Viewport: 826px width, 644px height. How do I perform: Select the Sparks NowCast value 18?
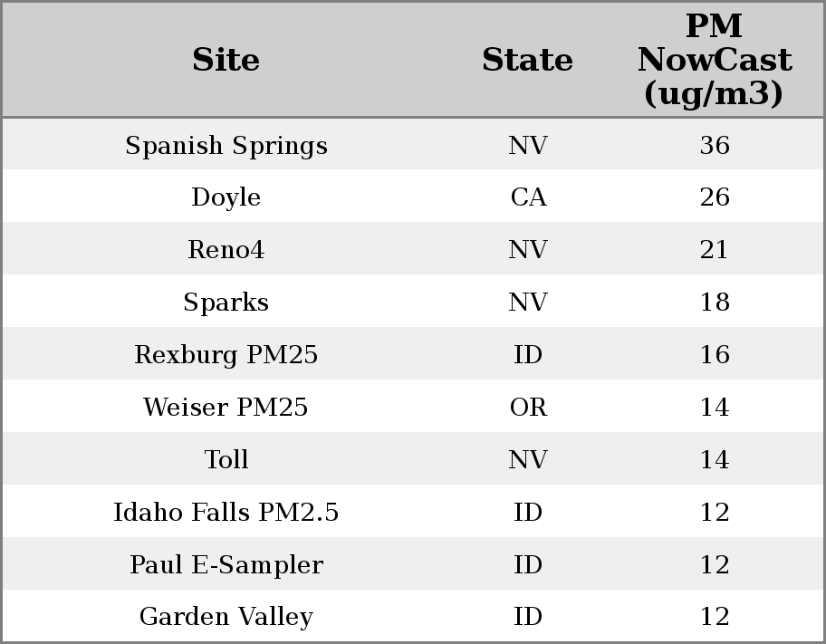(x=715, y=303)
